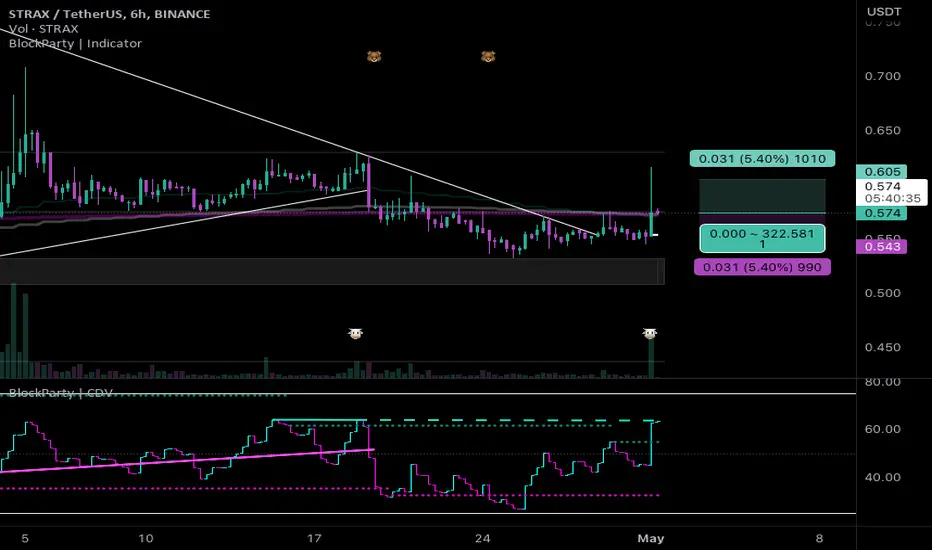This screenshot has height=550, width=932.
Task: Click the 8 date label on time axis
Action: click(820, 539)
